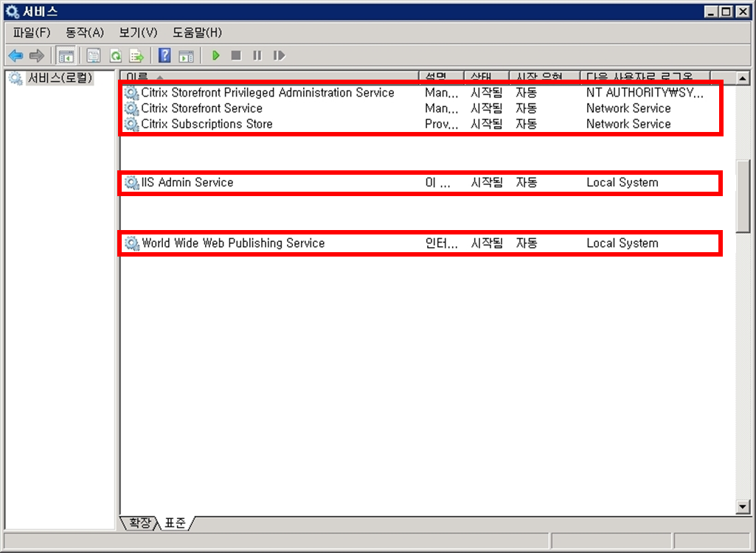Screen dimensions: 756x553
Task: Click NT AUTHORITY logon cell
Action: pyautogui.click(x=645, y=93)
